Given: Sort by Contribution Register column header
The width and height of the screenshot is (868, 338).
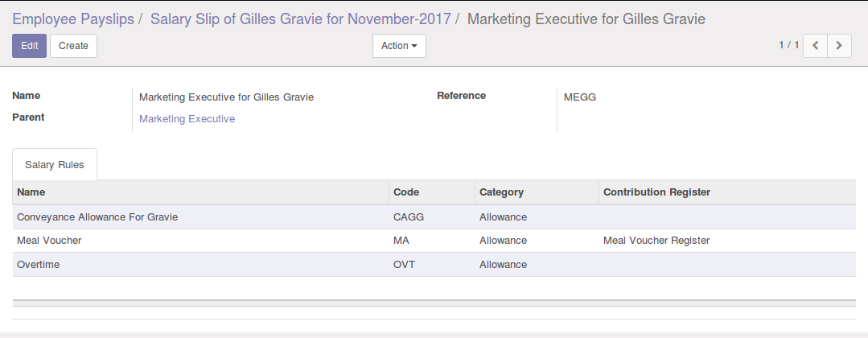Looking at the screenshot, I should click(656, 192).
